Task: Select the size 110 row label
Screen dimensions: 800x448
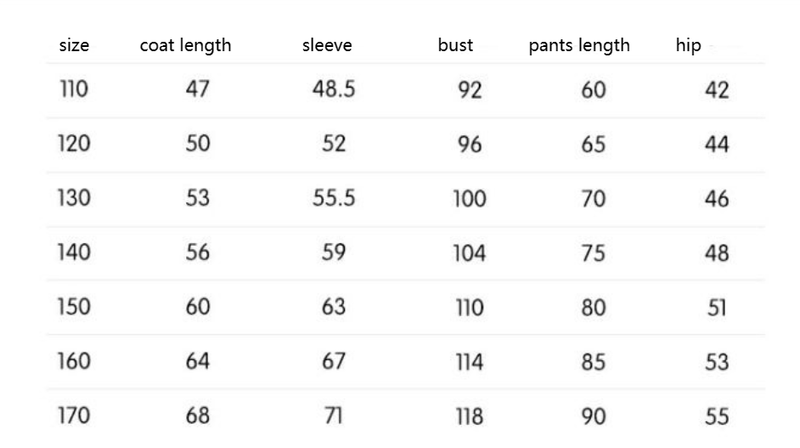Action: point(73,90)
